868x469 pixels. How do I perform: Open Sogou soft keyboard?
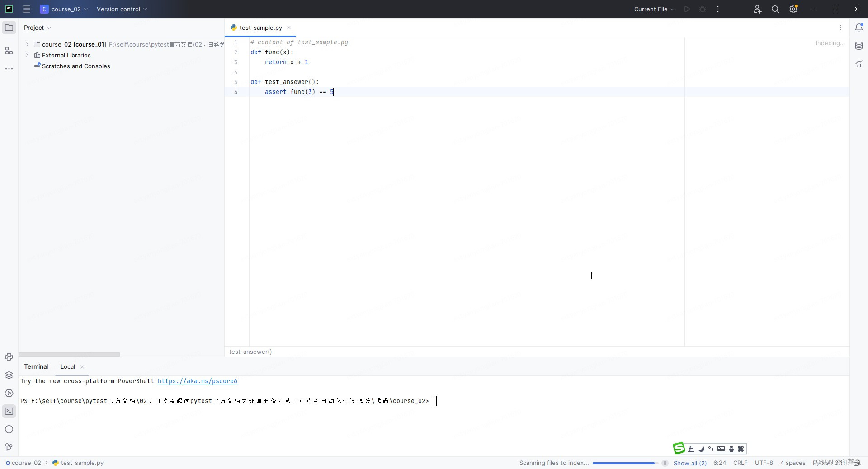point(721,449)
